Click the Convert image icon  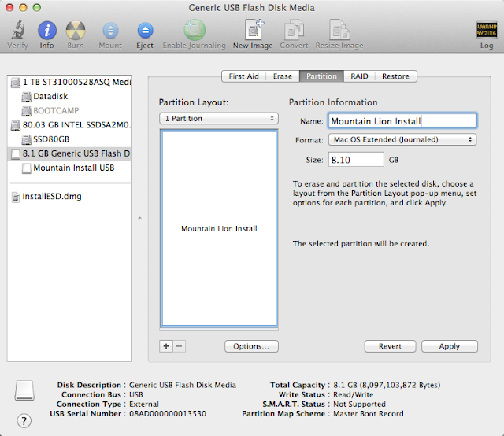[294, 30]
